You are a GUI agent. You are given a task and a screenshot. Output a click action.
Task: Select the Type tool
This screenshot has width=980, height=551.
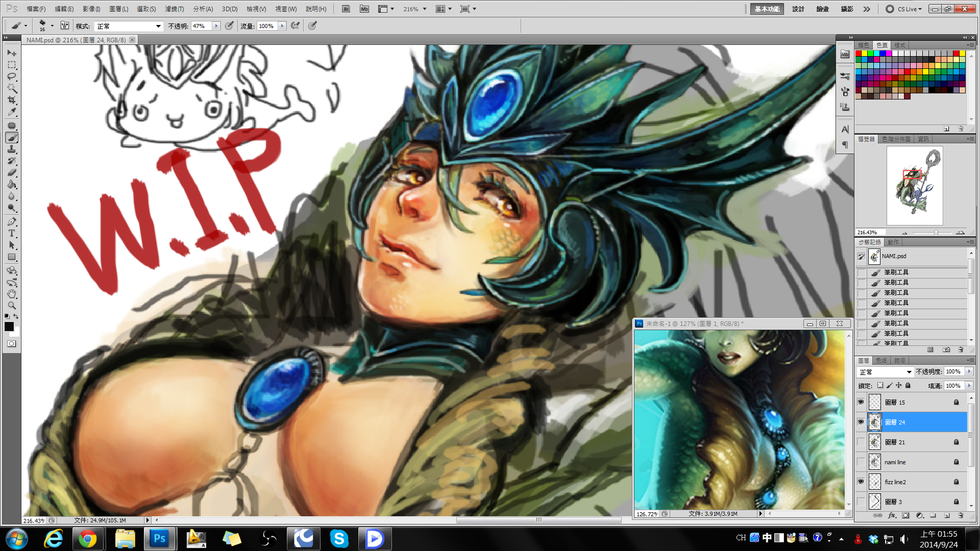pyautogui.click(x=12, y=233)
